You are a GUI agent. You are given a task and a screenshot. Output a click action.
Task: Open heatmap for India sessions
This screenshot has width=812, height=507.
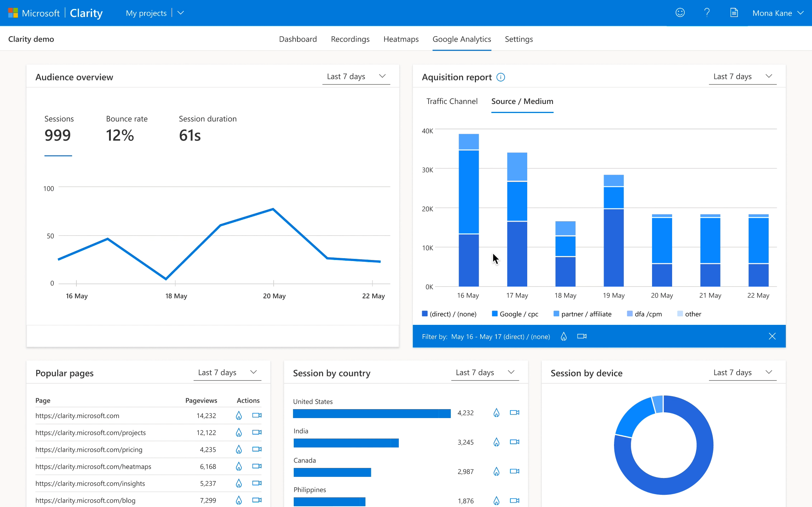pyautogui.click(x=496, y=442)
